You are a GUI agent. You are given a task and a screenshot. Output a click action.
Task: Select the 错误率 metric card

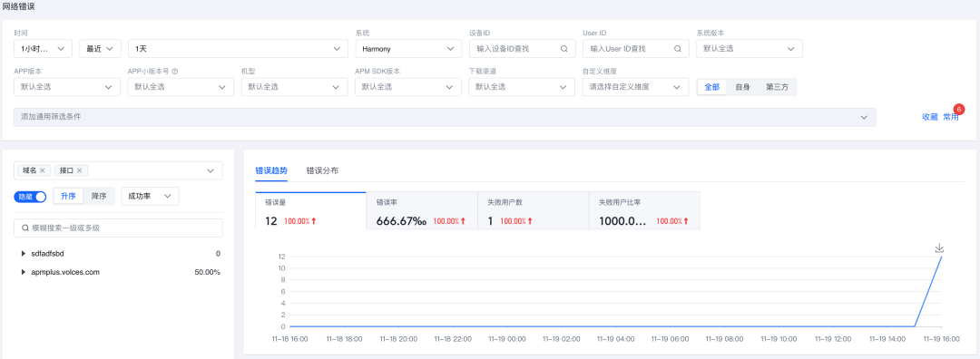pyautogui.click(x=422, y=211)
